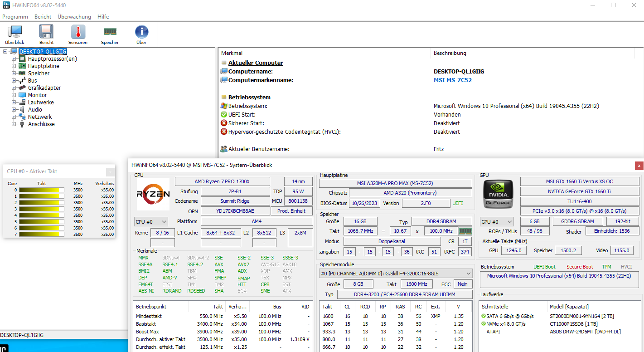The image size is (644, 352).
Task: Click the Speicher RAM module icon
Action: coord(110,32)
